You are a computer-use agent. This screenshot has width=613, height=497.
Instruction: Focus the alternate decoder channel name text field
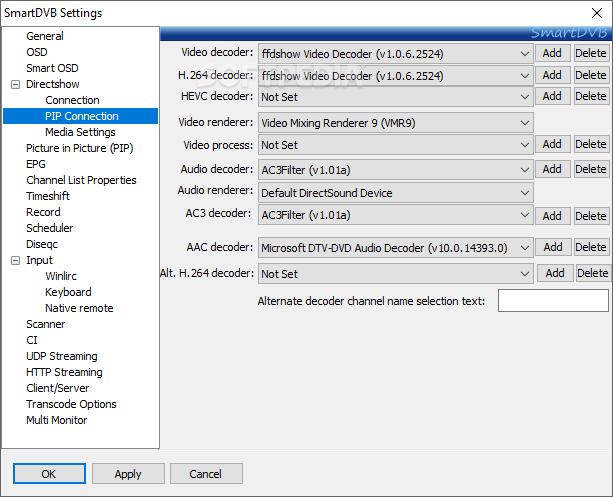tap(553, 301)
